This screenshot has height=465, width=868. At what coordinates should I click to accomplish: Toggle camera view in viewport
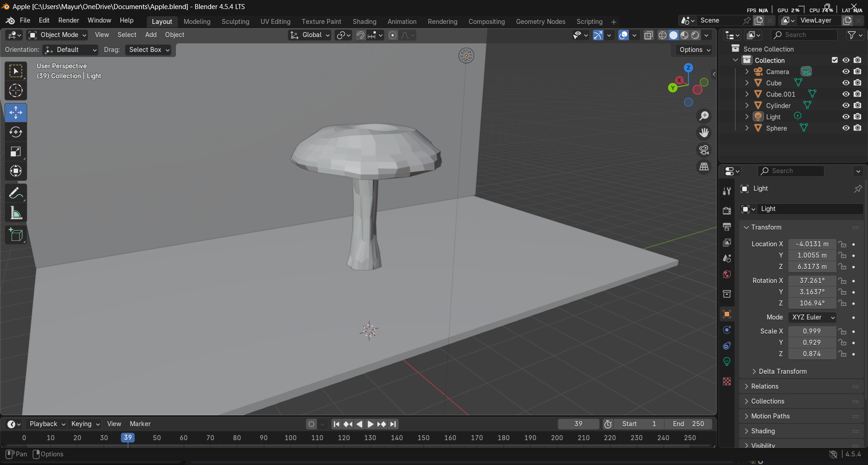click(704, 150)
